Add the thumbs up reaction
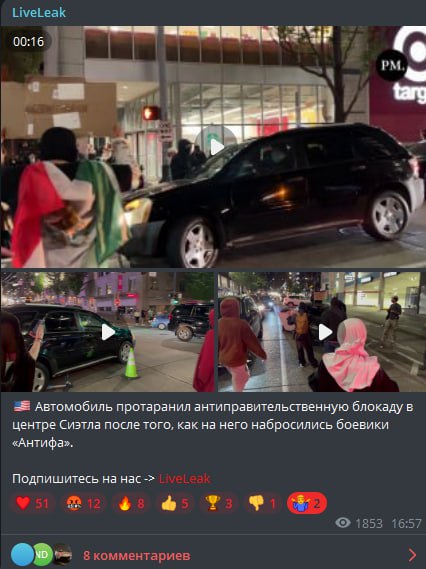Viewport: 426px width, 569px height. (175, 503)
